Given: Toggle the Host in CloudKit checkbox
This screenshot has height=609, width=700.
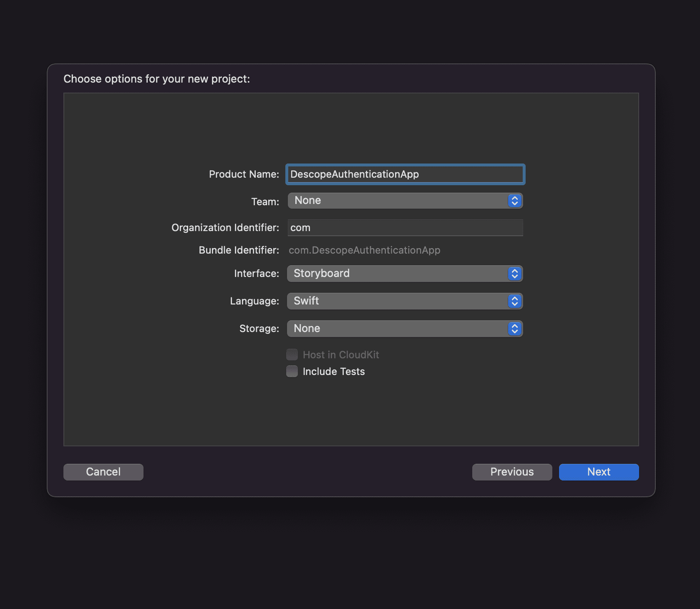Looking at the screenshot, I should pyautogui.click(x=292, y=354).
